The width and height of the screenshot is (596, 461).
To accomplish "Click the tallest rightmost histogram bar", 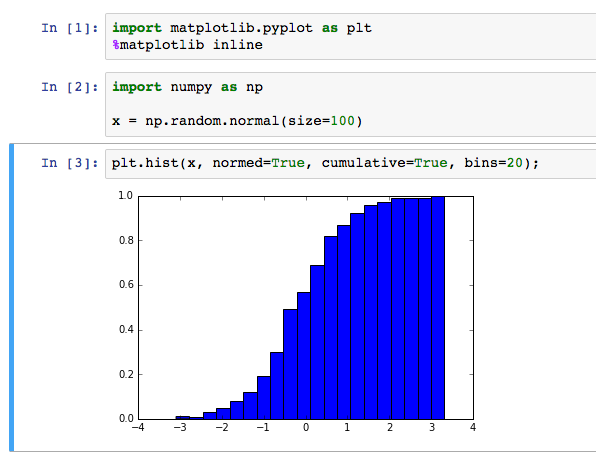I will tap(438, 308).
